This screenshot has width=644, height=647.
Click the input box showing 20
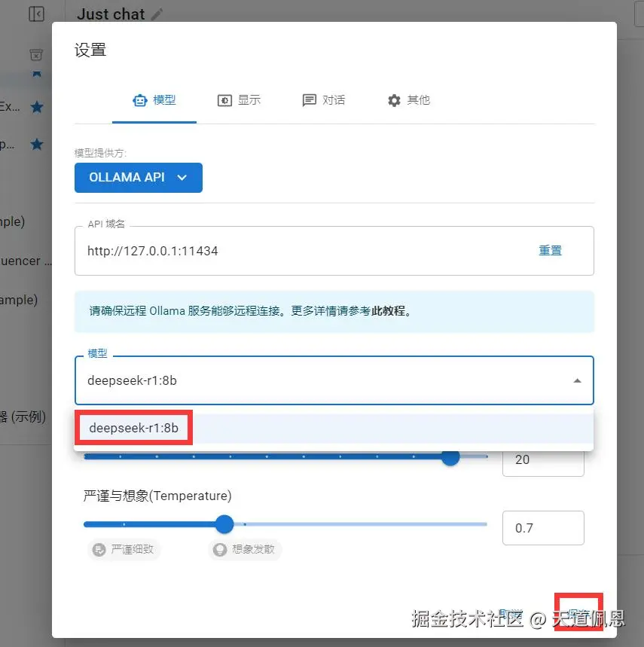click(x=543, y=461)
